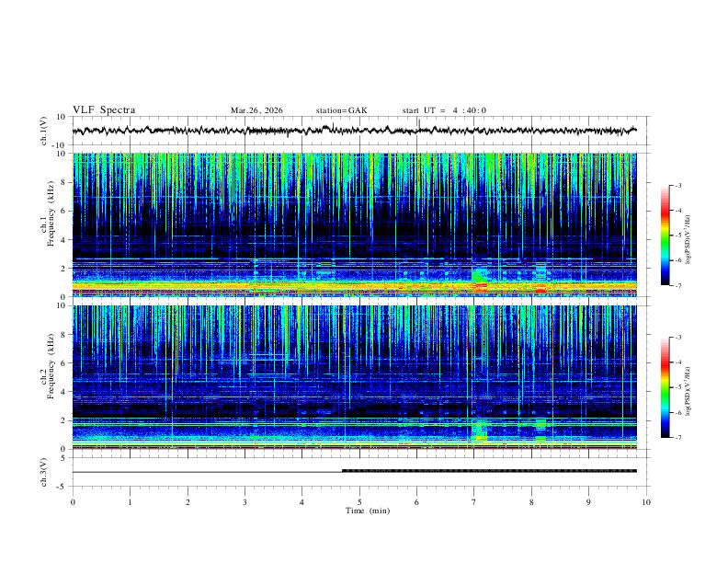Click the ch.1 colorbar "log(PSD)(V²/Hz)" label
This screenshot has width=728, height=563.
(688, 239)
